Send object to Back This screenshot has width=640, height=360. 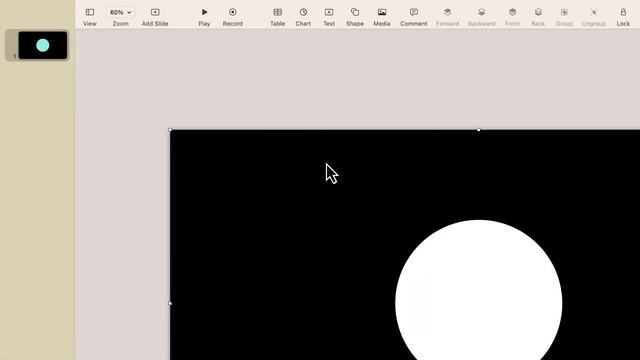click(x=538, y=17)
